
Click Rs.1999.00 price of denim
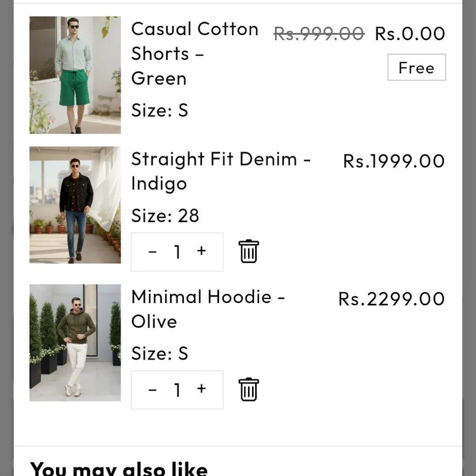point(394,161)
